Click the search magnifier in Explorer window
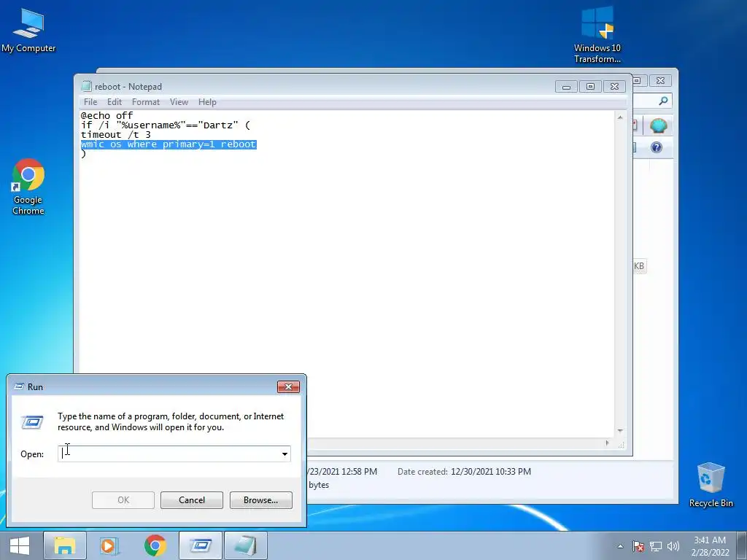 (x=663, y=101)
